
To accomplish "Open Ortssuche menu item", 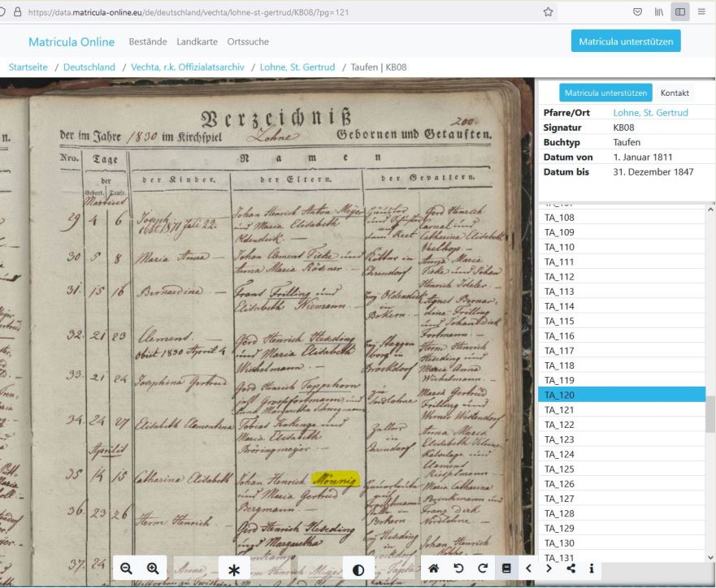I will point(248,41).
